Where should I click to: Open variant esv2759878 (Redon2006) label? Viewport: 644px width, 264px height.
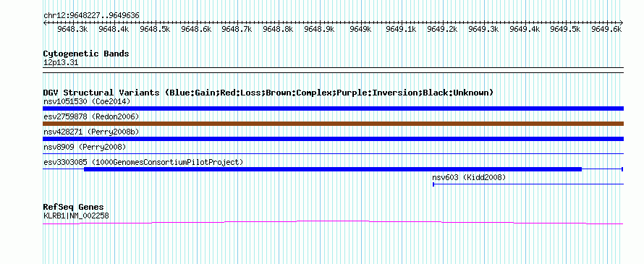91,116
